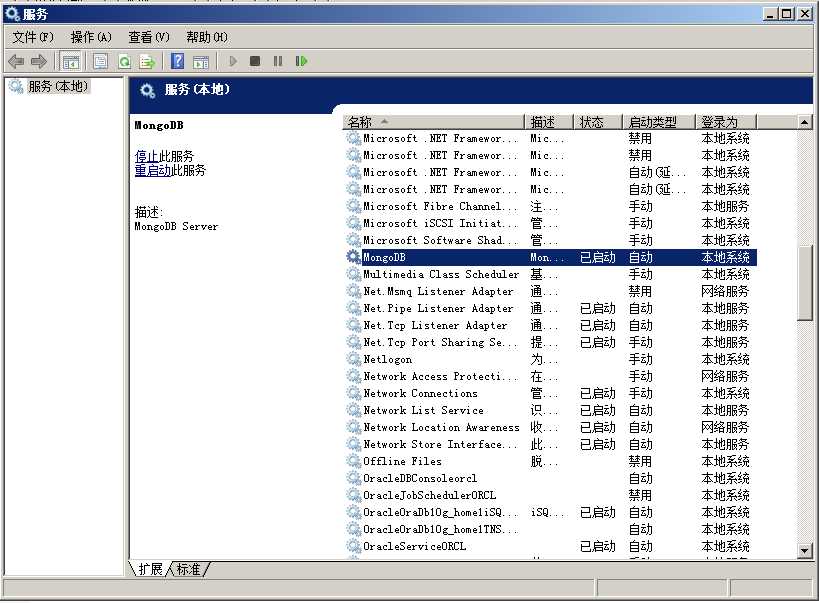Select the Net.Tcp Port Sharing Se... service
This screenshot has width=819, height=603.
click(x=440, y=342)
